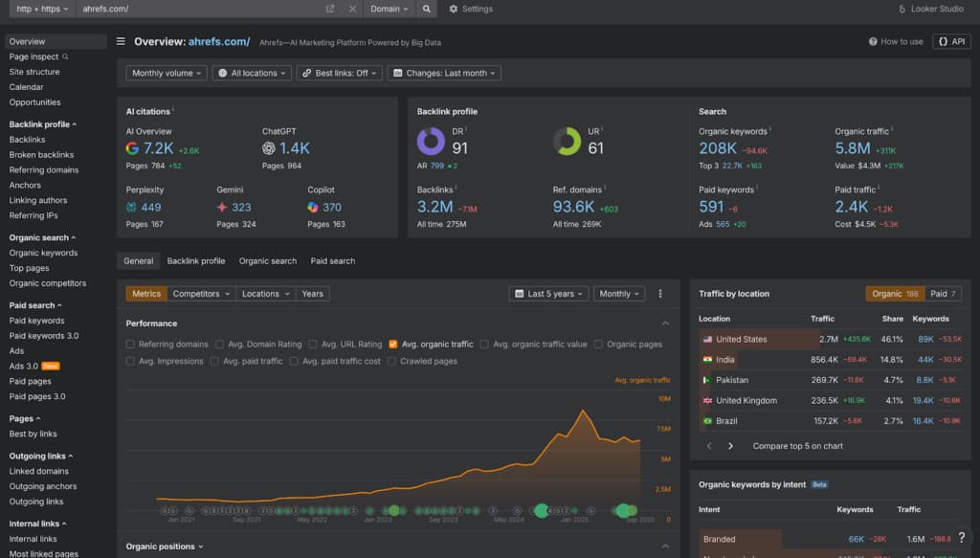Uncheck Avg. organic traffic checkbox

[x=393, y=345]
